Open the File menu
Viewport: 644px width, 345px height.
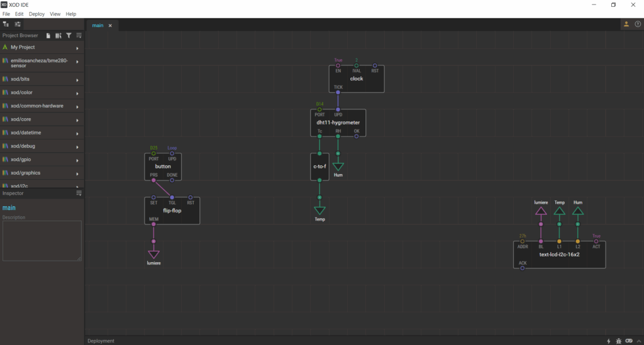[x=6, y=14]
